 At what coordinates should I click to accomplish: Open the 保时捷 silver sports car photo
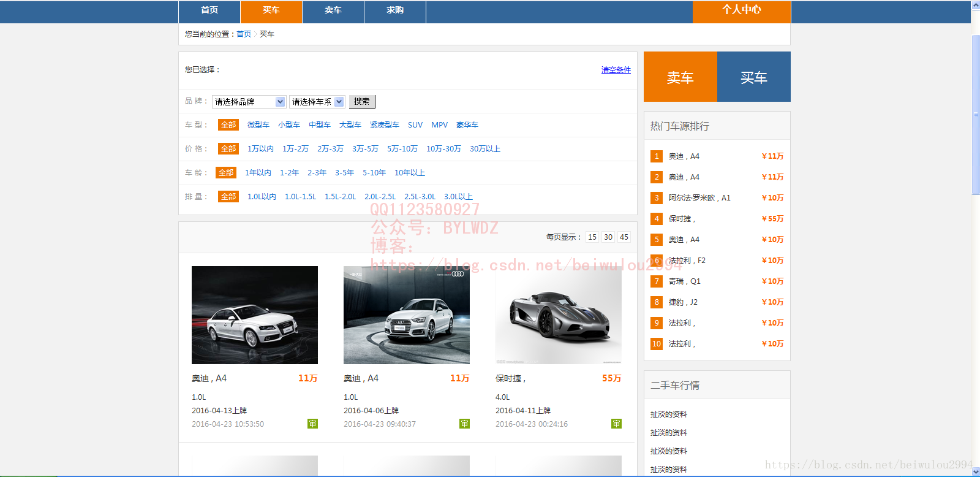559,315
